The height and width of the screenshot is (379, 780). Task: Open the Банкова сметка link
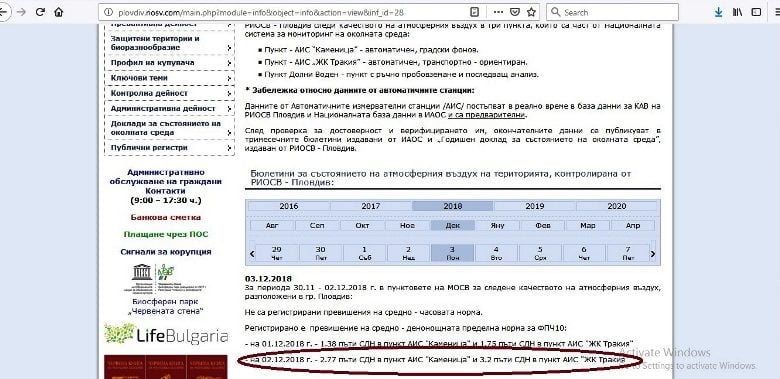[x=166, y=217]
